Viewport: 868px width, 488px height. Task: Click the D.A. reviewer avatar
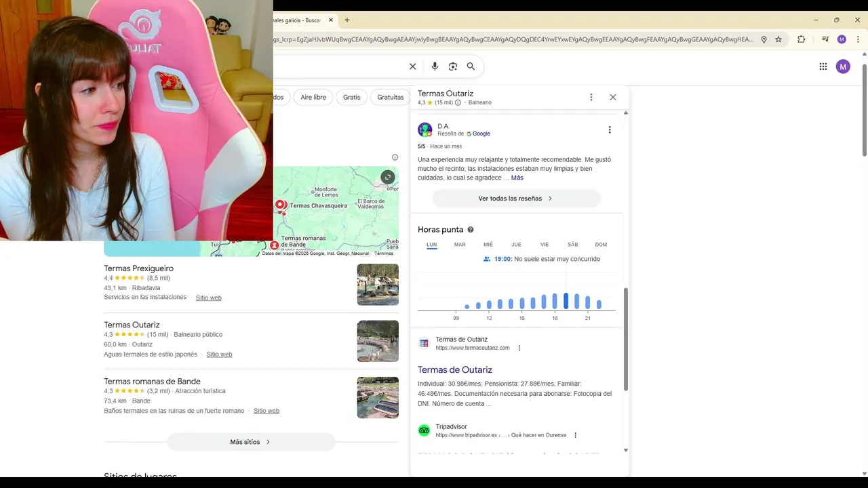tap(425, 129)
